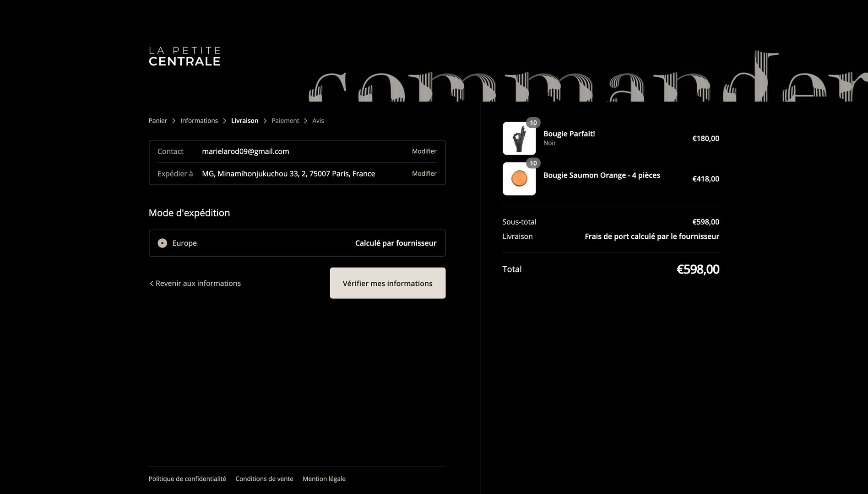Screen dimensions: 868x494
Task: Click quantity badge on Bougie Parfait image
Action: tap(533, 123)
